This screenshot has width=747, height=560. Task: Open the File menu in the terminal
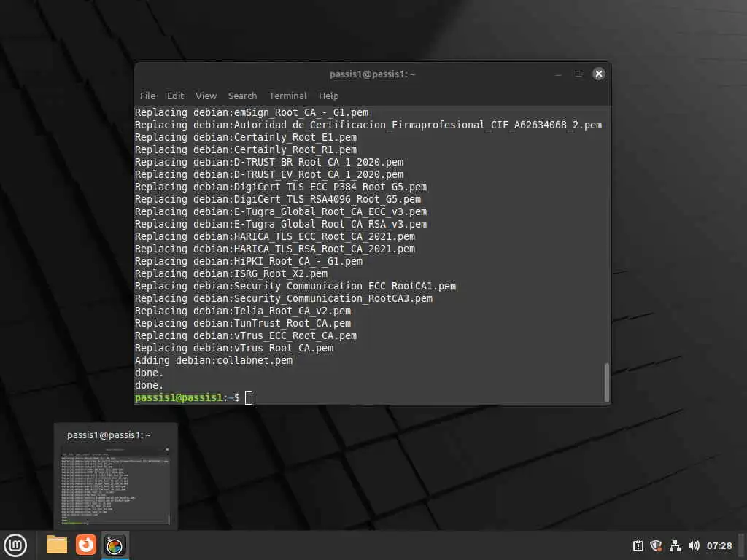tap(147, 96)
